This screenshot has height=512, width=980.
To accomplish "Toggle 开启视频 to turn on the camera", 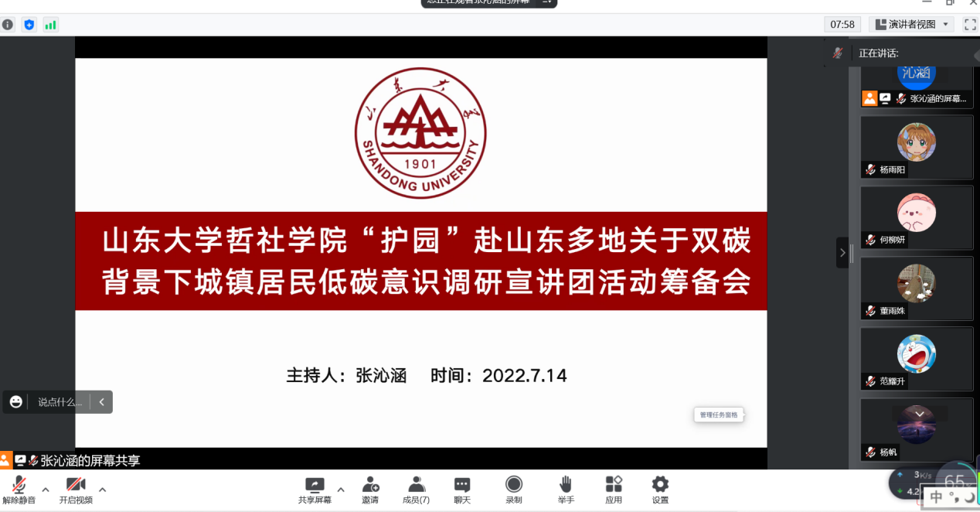I will click(x=76, y=490).
